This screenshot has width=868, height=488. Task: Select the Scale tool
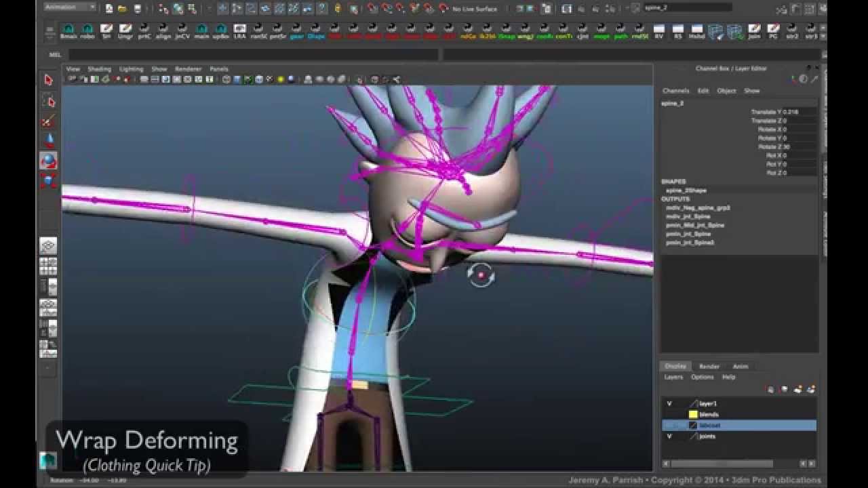[48, 181]
